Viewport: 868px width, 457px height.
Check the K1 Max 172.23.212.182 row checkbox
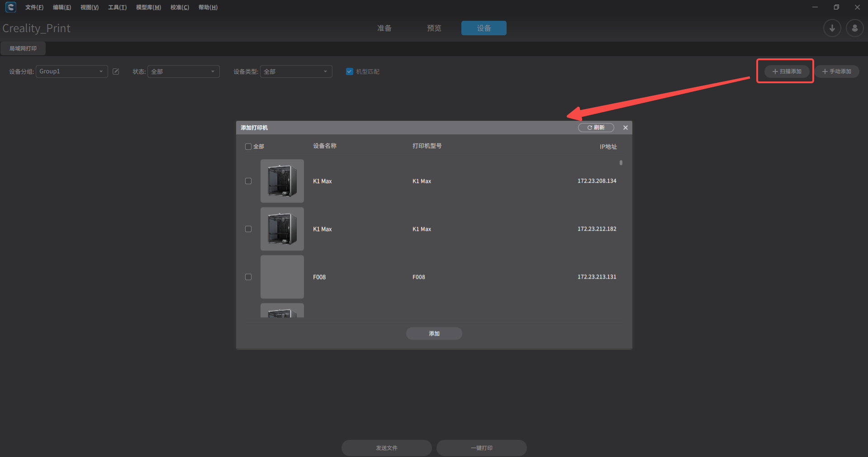(x=248, y=229)
